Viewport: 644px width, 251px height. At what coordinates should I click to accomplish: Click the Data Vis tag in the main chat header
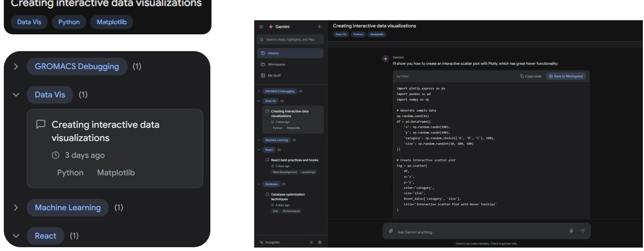[x=341, y=34]
